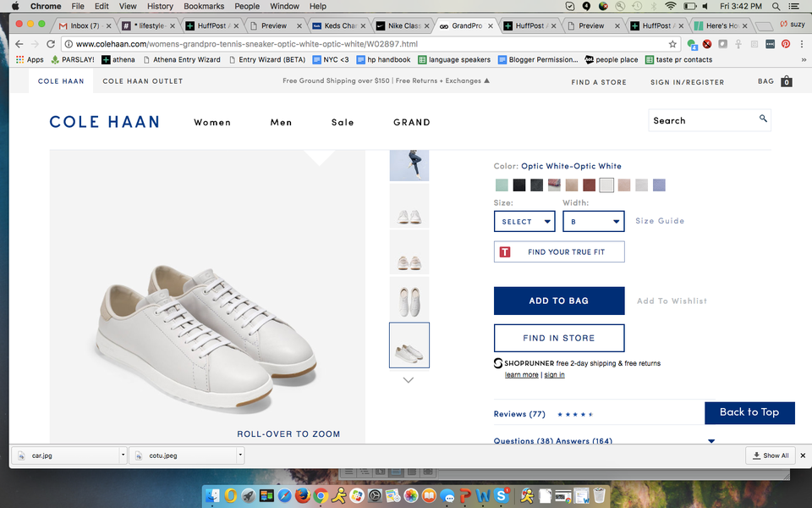The height and width of the screenshot is (508, 812).
Task: Open the People menu
Action: [247, 6]
